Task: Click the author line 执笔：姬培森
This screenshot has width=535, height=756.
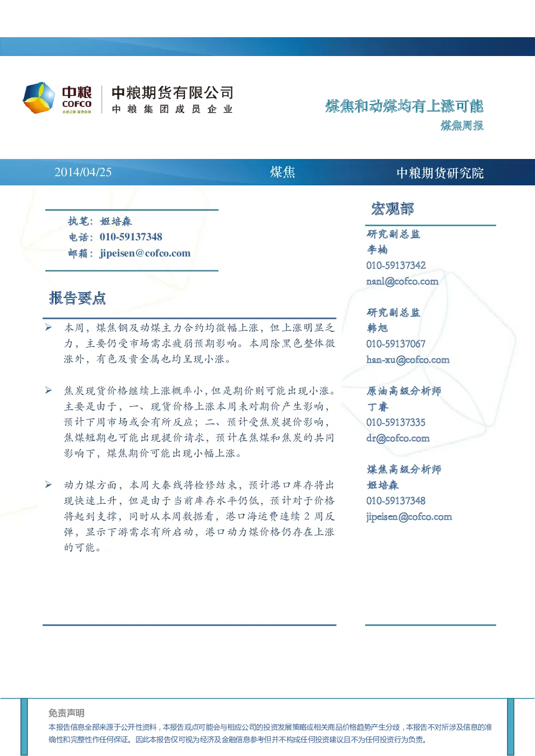Action: coord(100,221)
